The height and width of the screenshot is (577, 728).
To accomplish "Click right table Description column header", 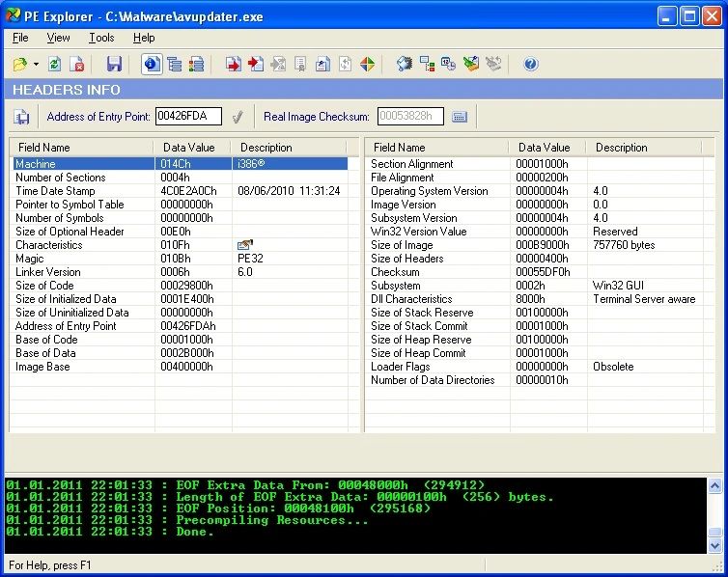I will click(x=644, y=148).
